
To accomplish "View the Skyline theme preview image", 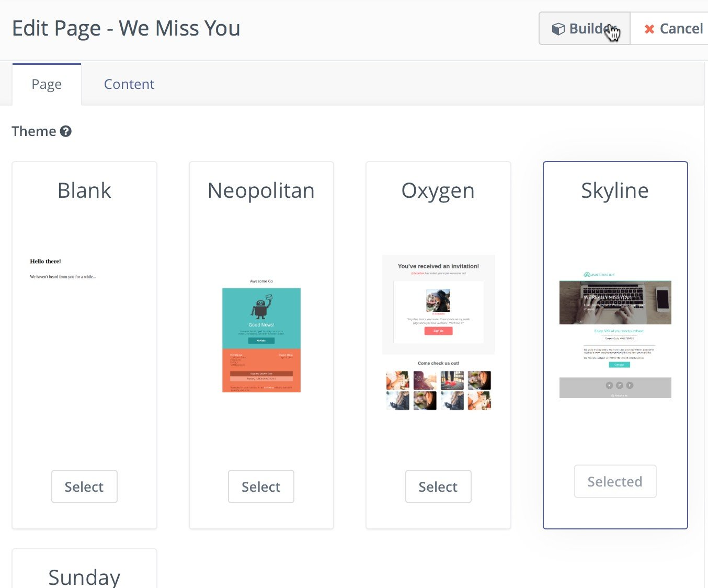I will 615,335.
